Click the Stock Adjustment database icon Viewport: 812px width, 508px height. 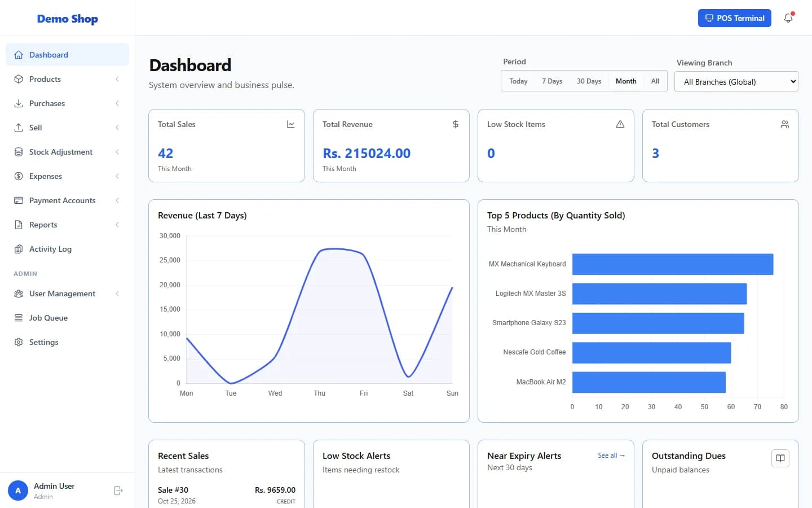pyautogui.click(x=19, y=152)
